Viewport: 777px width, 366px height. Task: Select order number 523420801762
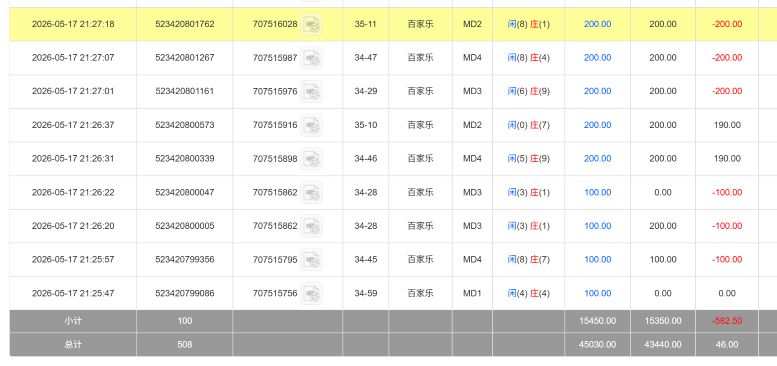pos(185,24)
